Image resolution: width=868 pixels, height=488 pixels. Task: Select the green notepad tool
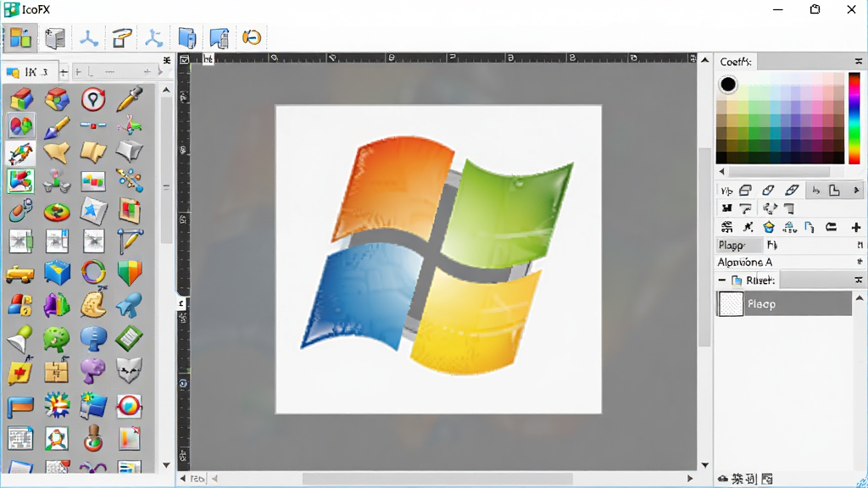(x=129, y=338)
